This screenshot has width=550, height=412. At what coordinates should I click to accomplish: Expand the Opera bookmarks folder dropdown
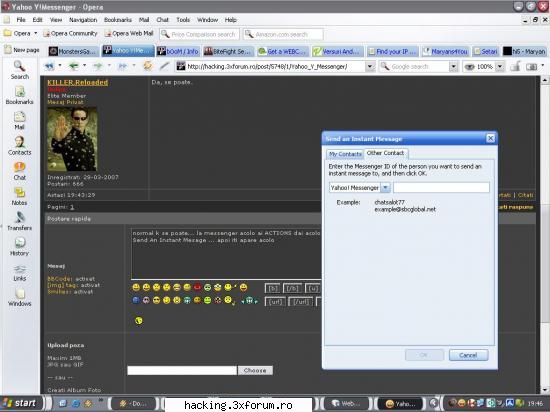pos(35,34)
